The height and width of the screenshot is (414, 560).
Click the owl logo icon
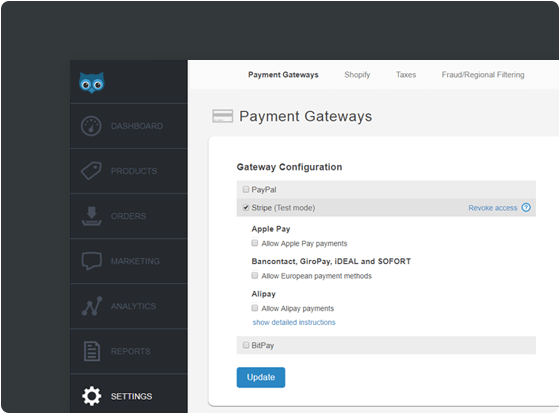point(91,83)
